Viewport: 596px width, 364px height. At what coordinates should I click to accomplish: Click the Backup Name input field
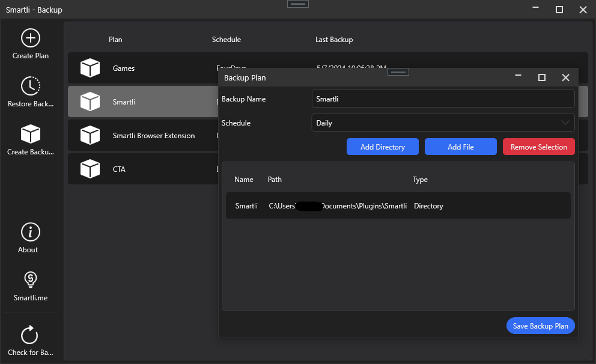443,99
